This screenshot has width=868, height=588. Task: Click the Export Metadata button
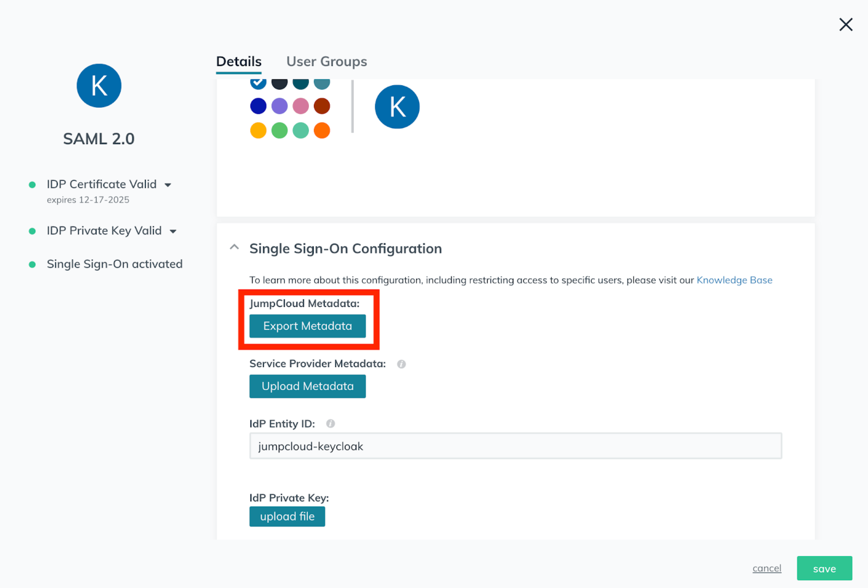click(x=307, y=326)
